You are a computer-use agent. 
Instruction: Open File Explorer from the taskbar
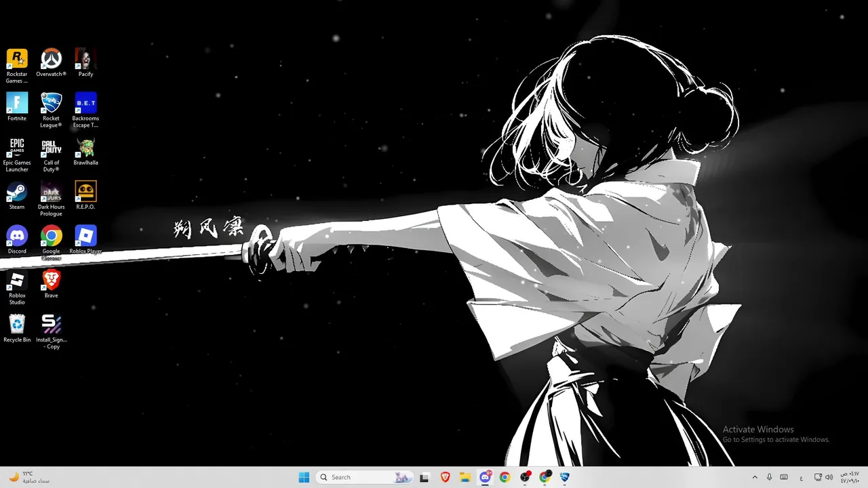tap(465, 477)
